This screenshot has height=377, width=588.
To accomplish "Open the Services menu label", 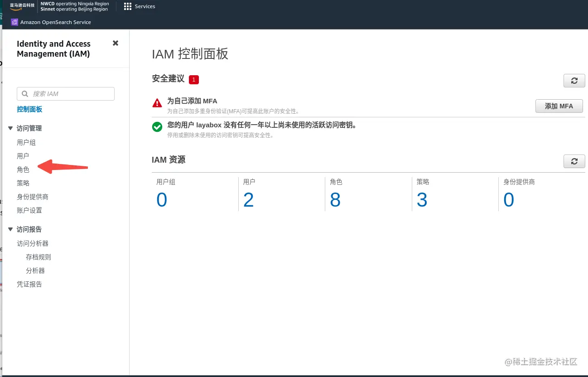I will pyautogui.click(x=145, y=6).
